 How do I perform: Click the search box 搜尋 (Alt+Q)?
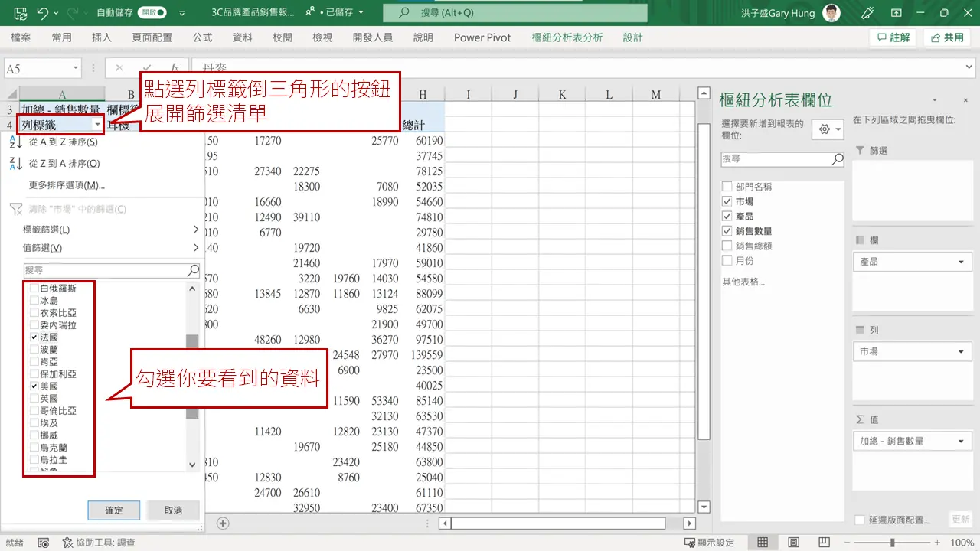coord(514,13)
